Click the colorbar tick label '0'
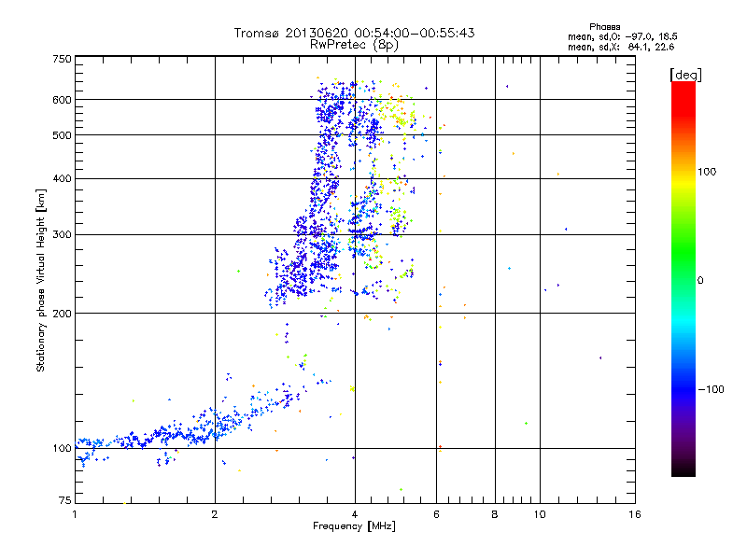Viewport: 747px width, 560px height. tap(700, 281)
